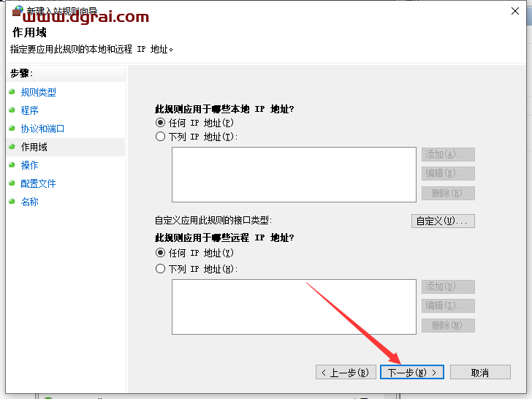The image size is (532, 399).
Task: Open the 规则类型 step
Action: click(38, 92)
